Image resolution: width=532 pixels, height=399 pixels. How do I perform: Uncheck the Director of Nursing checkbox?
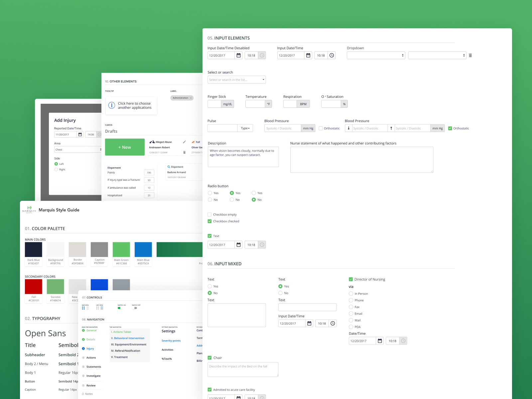351,279
